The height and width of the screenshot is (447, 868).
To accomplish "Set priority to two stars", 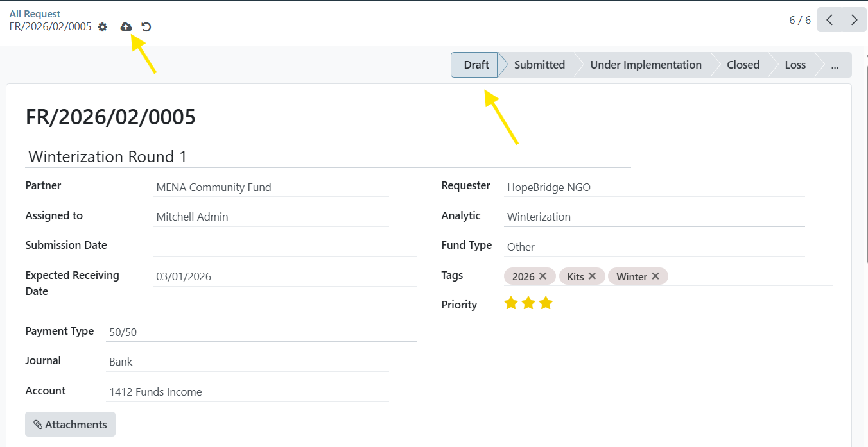I will tap(528, 303).
